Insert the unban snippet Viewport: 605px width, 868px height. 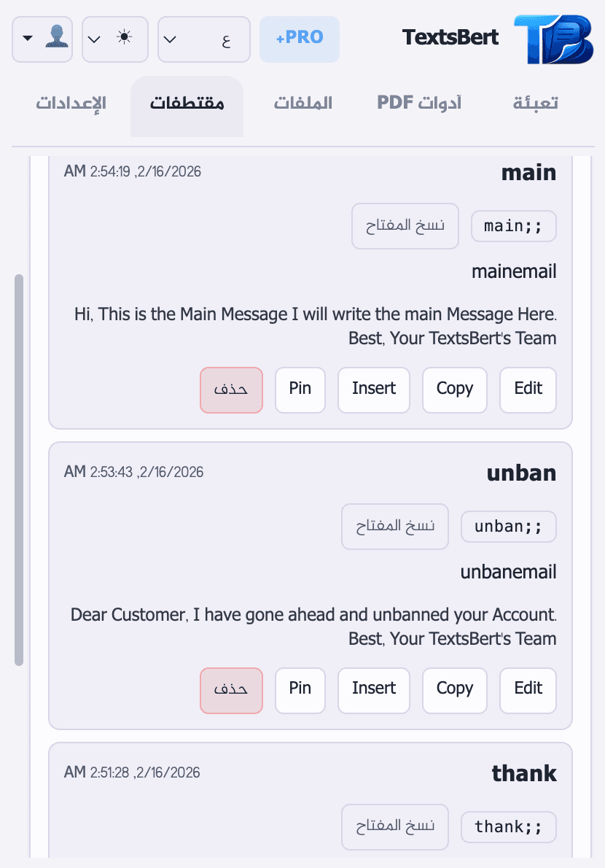pyautogui.click(x=373, y=690)
